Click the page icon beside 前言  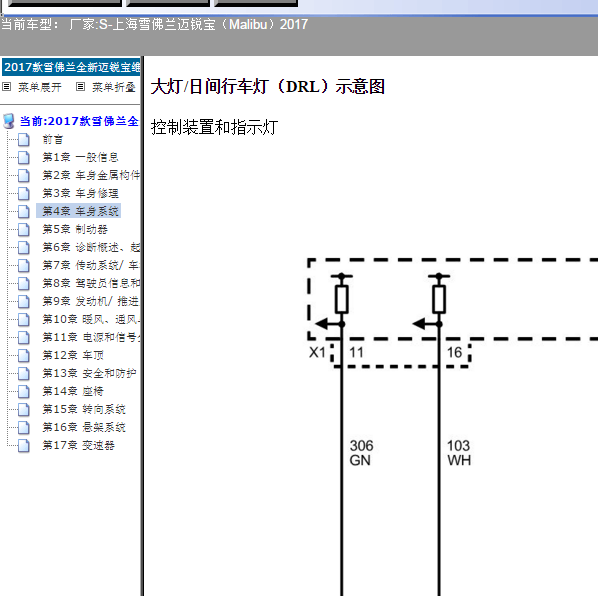point(24,140)
